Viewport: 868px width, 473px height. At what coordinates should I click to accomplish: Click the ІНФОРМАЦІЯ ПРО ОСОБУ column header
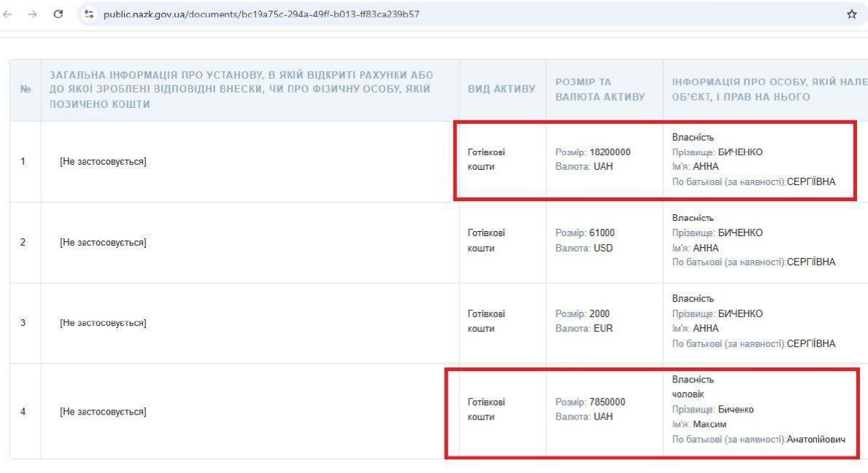coord(766,90)
